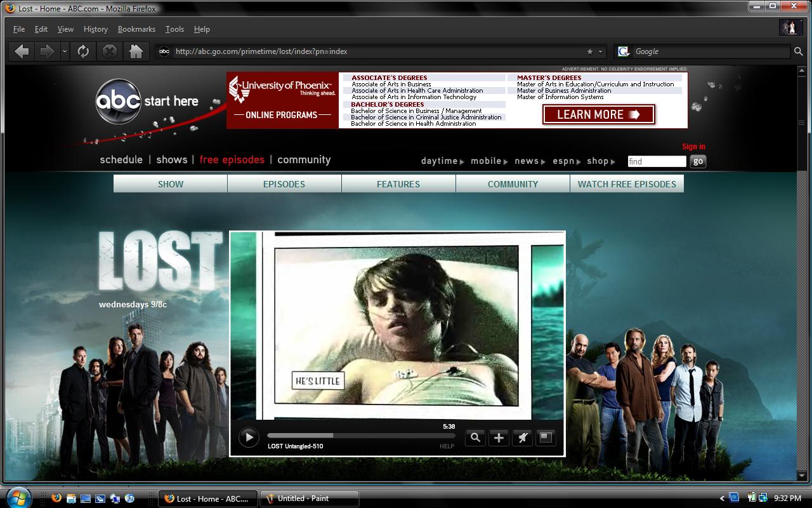Click the battery power tray icon

[752, 498]
